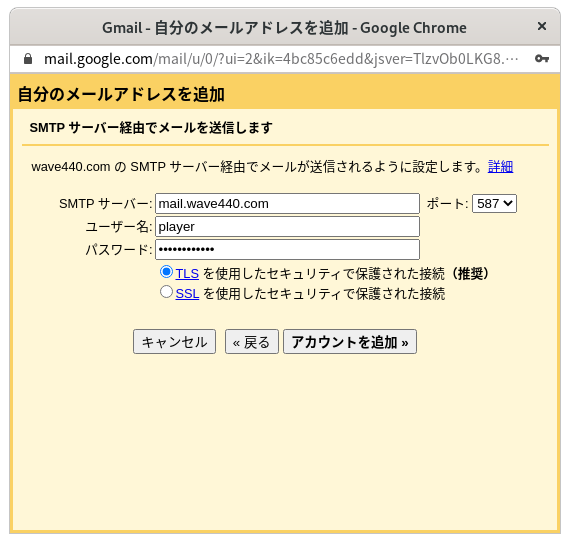This screenshot has width=570, height=543.
Task: Select the mail.google.com address bar URL
Action: click(281, 59)
